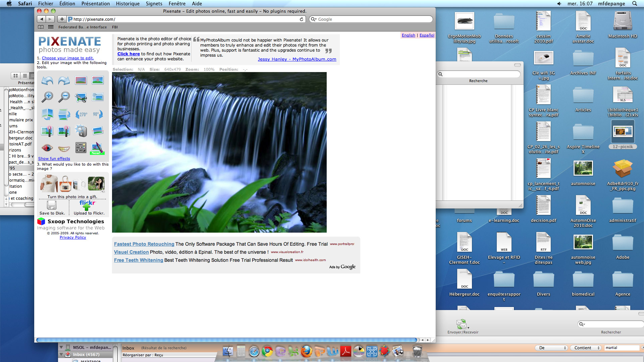Click the new drawing crayon tool
This screenshot has height=362, width=644.
point(98,148)
